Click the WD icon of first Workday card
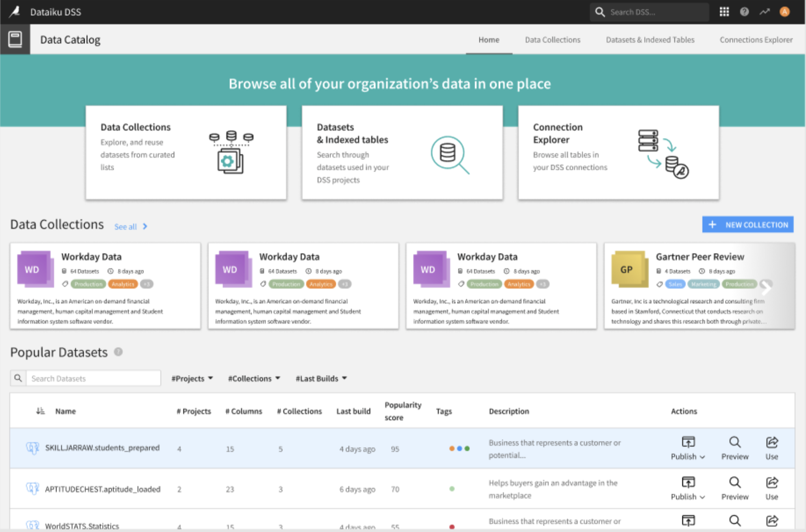The image size is (806, 532). coord(35,269)
